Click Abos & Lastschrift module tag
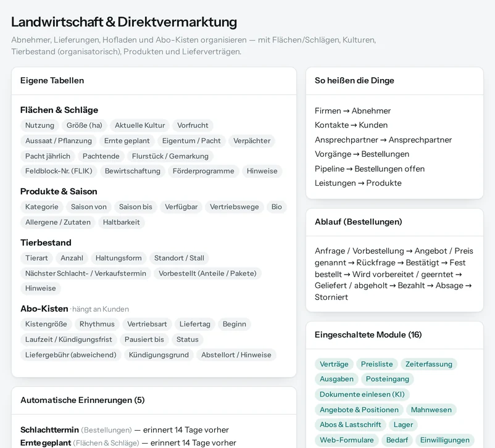The width and height of the screenshot is (495, 448). tap(351, 425)
